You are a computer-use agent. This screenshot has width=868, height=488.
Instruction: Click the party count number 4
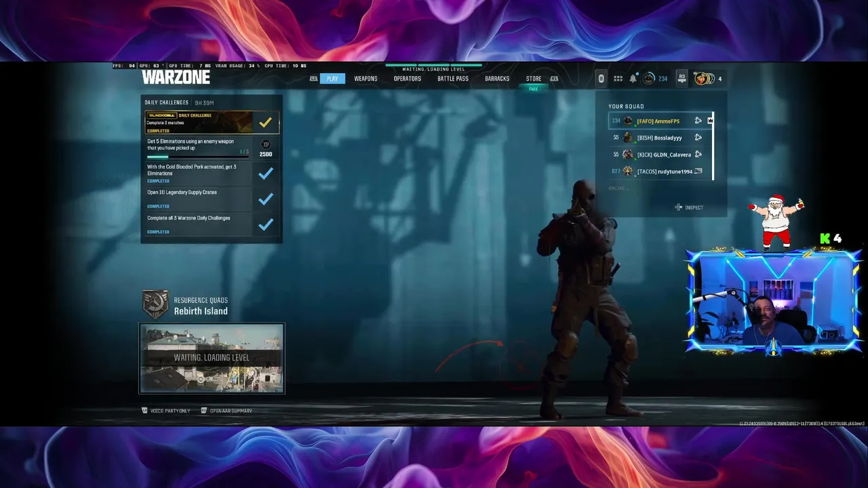click(719, 79)
